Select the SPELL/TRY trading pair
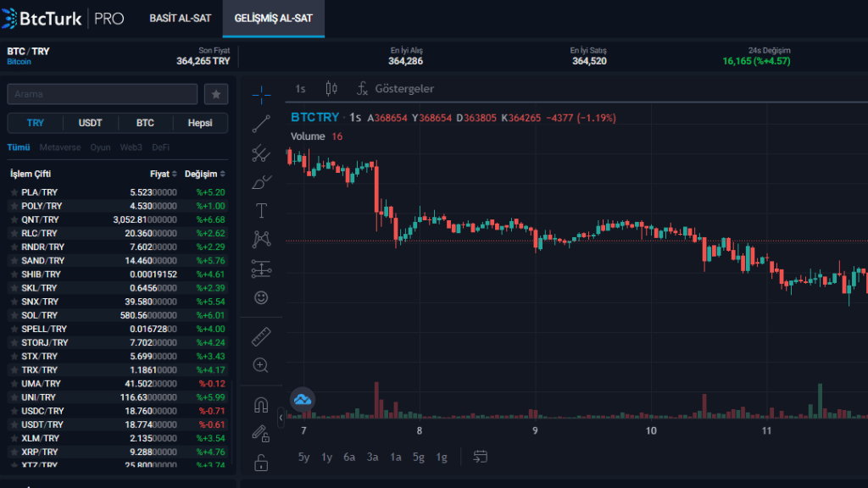868x488 pixels. tap(117, 329)
